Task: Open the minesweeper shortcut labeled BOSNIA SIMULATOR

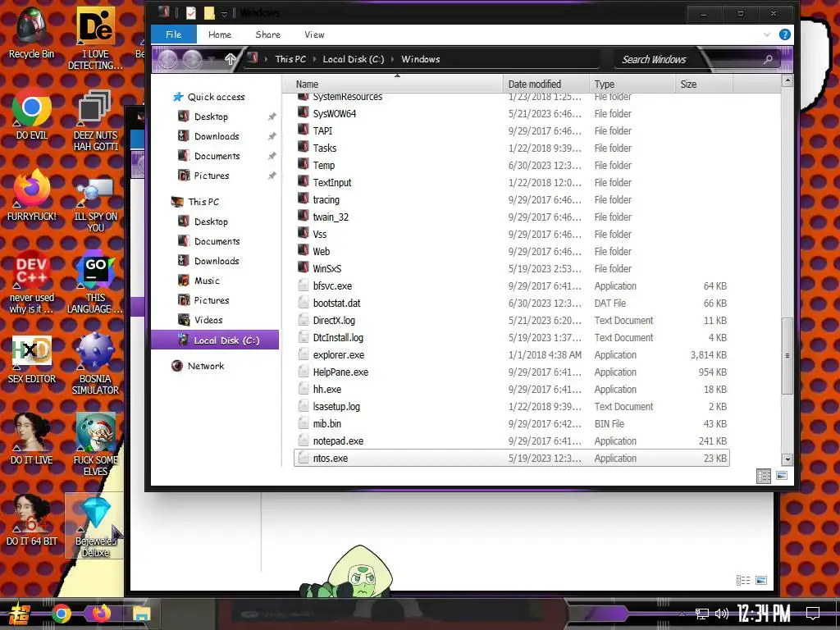Action: pos(95,363)
